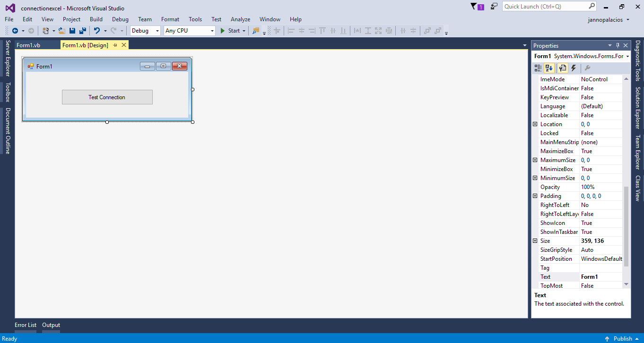The height and width of the screenshot is (343, 644).
Task: Click the Bring to Front layout icon
Action: [x=427, y=31]
